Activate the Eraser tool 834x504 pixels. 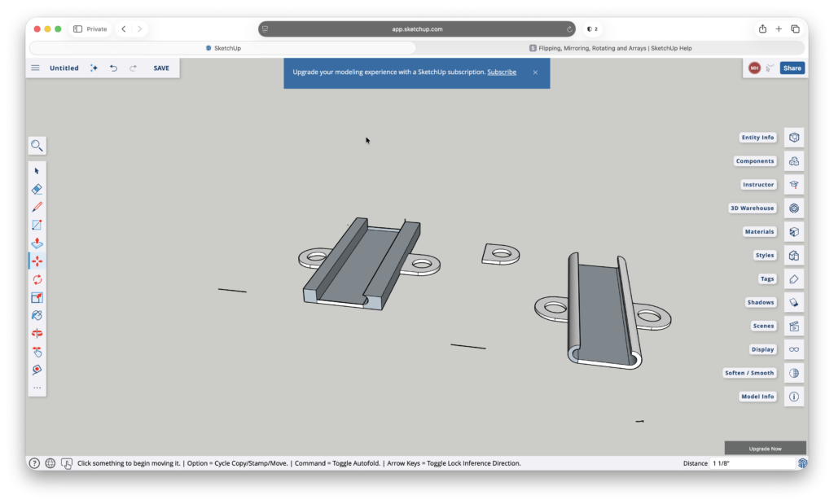pyautogui.click(x=37, y=188)
